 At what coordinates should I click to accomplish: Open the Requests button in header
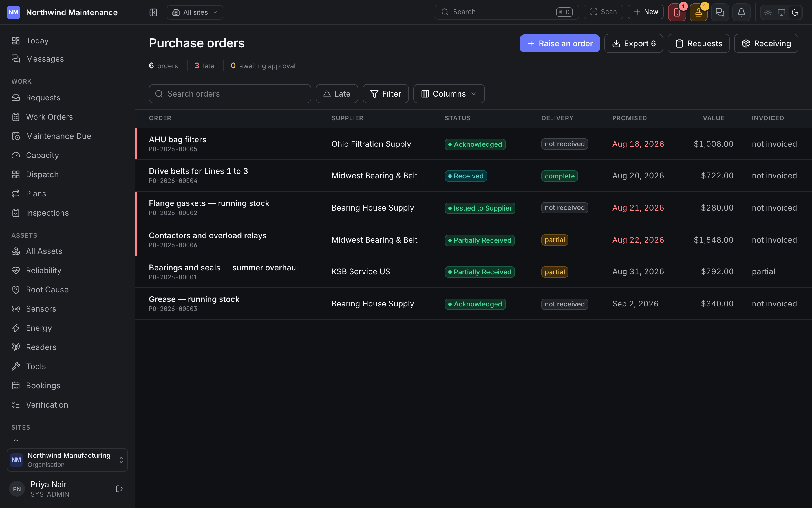tap(698, 43)
